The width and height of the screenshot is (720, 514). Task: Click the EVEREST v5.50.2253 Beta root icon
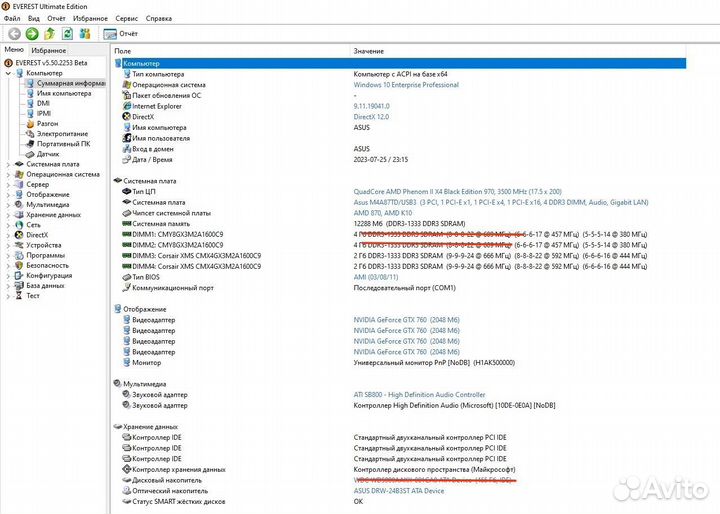pos(8,63)
